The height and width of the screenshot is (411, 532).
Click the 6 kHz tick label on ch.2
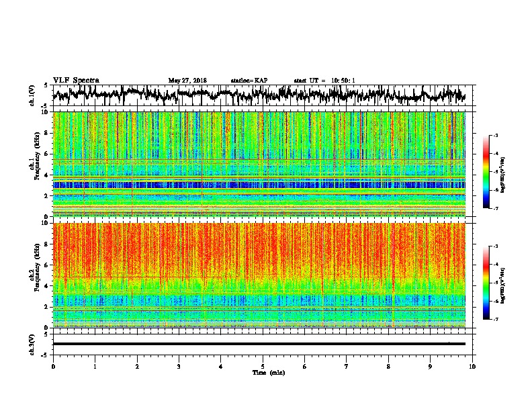(x=46, y=265)
